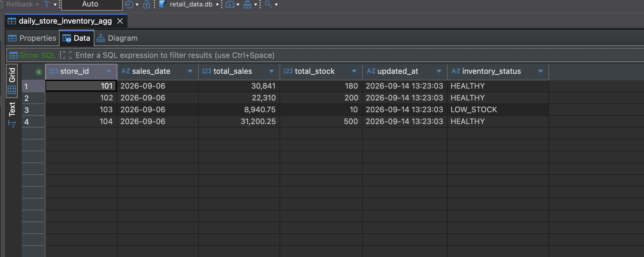Toggle the green row-selector circle in grid header

pyautogui.click(x=39, y=72)
